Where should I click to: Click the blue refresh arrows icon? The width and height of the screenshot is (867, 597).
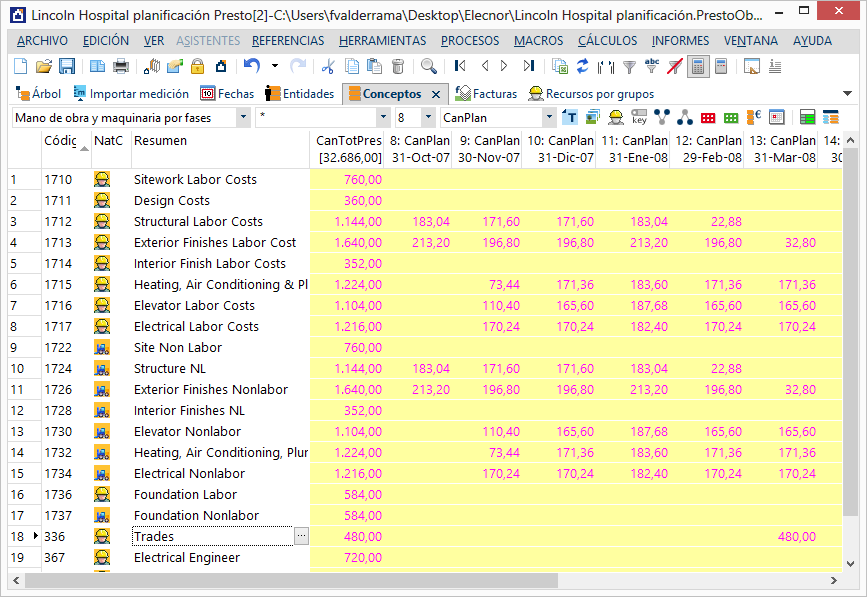[582, 66]
